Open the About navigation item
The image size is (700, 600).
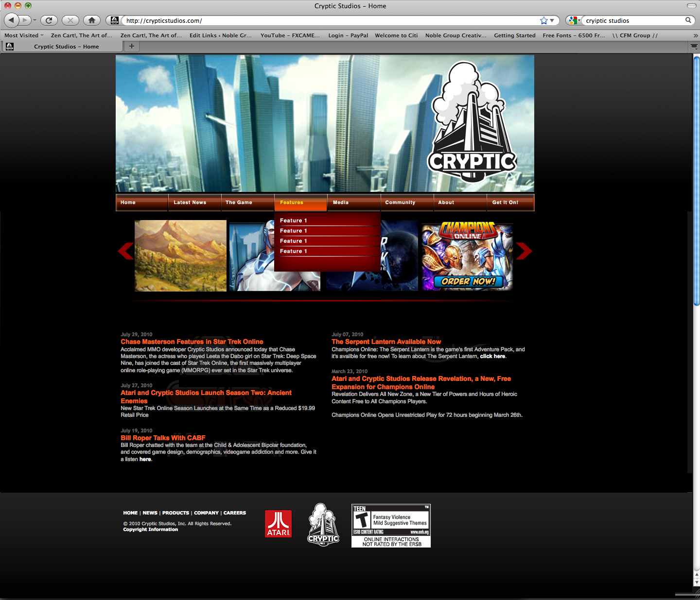460,203
